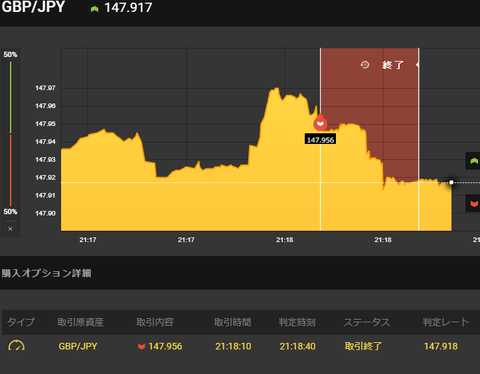The image size is (480, 374).
Task: Click the タイプ column header
Action: [x=21, y=322]
